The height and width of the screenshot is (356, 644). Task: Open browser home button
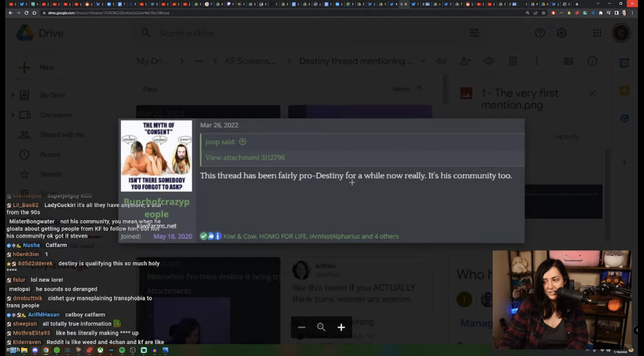point(34,13)
